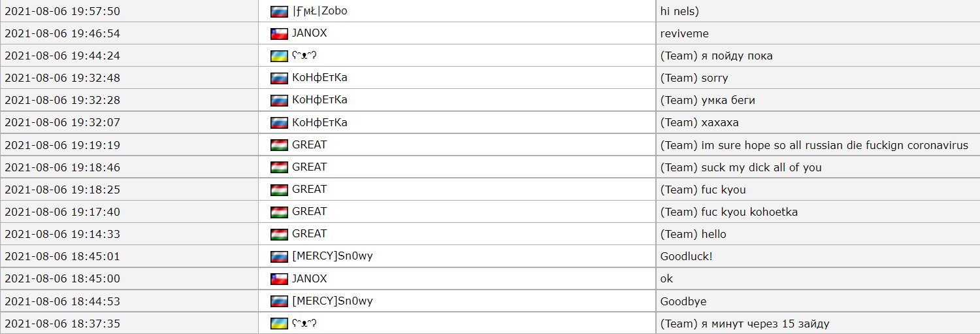Click the Ukrainian flag in the 19:44:24 row
Screen dimensions: 980x334
[x=279, y=56]
